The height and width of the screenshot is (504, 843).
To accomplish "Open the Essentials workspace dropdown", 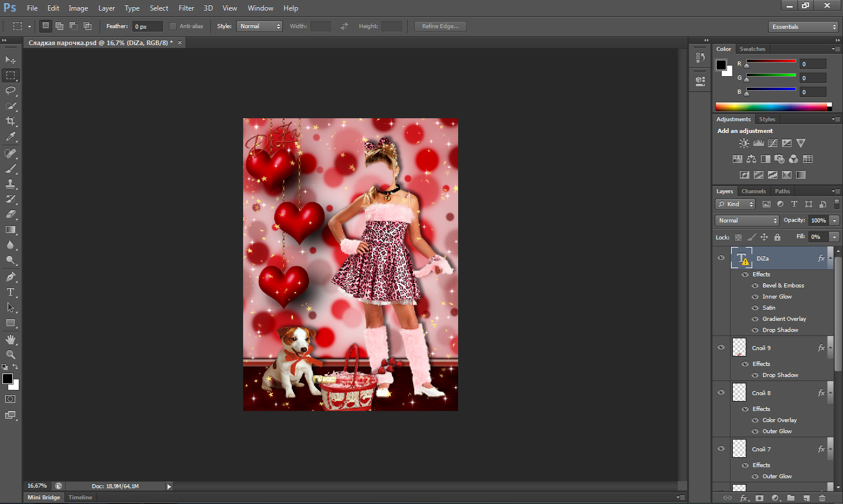I will [x=804, y=27].
